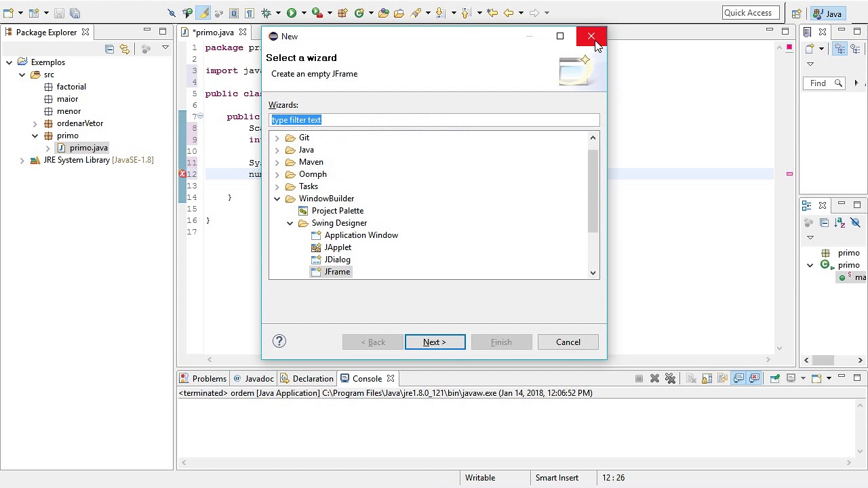This screenshot has height=488, width=868.
Task: Collapse the Exemplos project node
Action: (x=9, y=62)
